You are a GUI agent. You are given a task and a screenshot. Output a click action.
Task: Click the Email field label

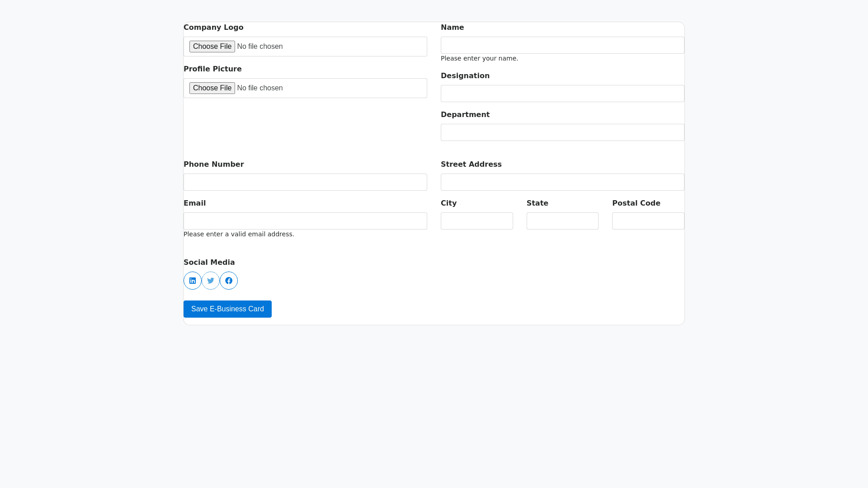coord(194,203)
